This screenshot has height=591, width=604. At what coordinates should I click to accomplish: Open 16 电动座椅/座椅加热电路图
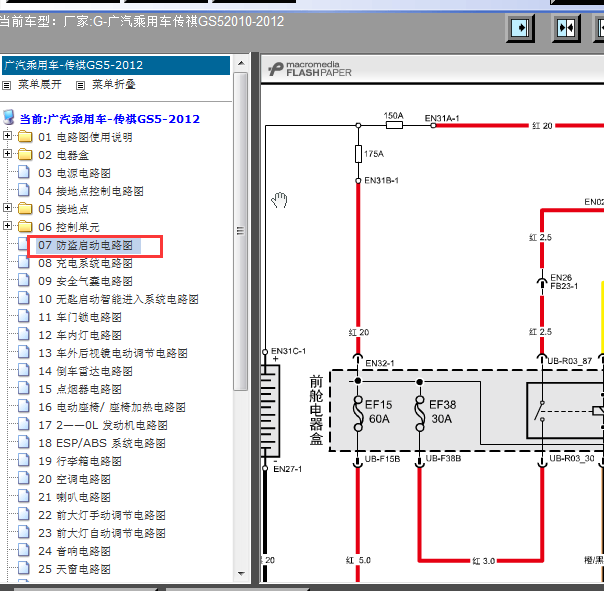click(x=112, y=407)
